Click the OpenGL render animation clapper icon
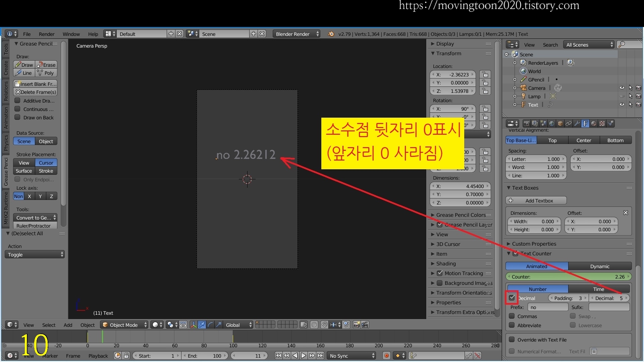This screenshot has height=362, width=644. (365, 325)
